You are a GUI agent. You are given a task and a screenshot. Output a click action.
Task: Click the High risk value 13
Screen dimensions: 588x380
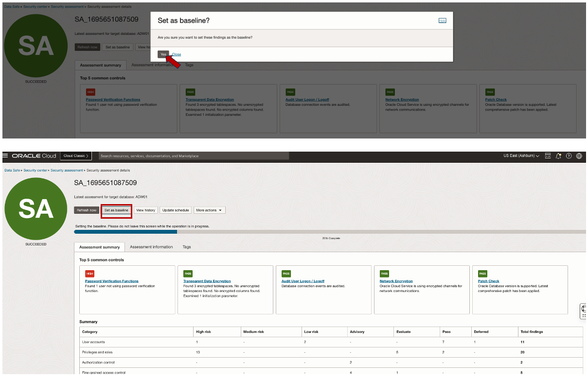tap(198, 352)
